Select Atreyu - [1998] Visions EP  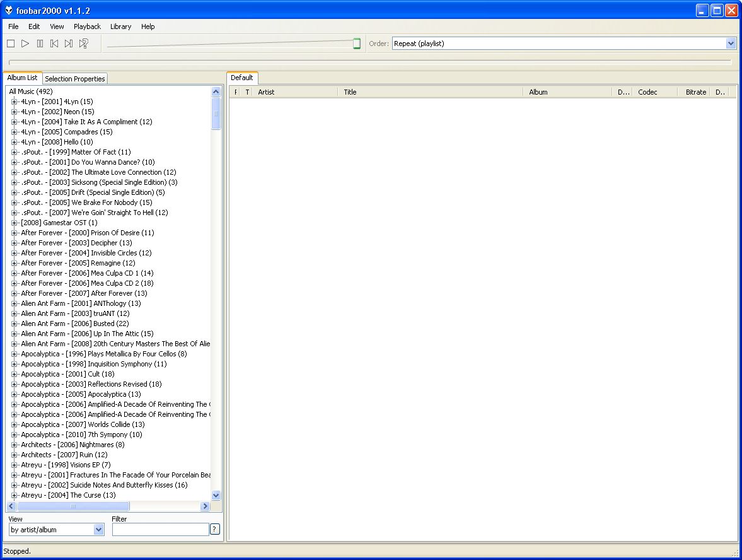(x=66, y=465)
